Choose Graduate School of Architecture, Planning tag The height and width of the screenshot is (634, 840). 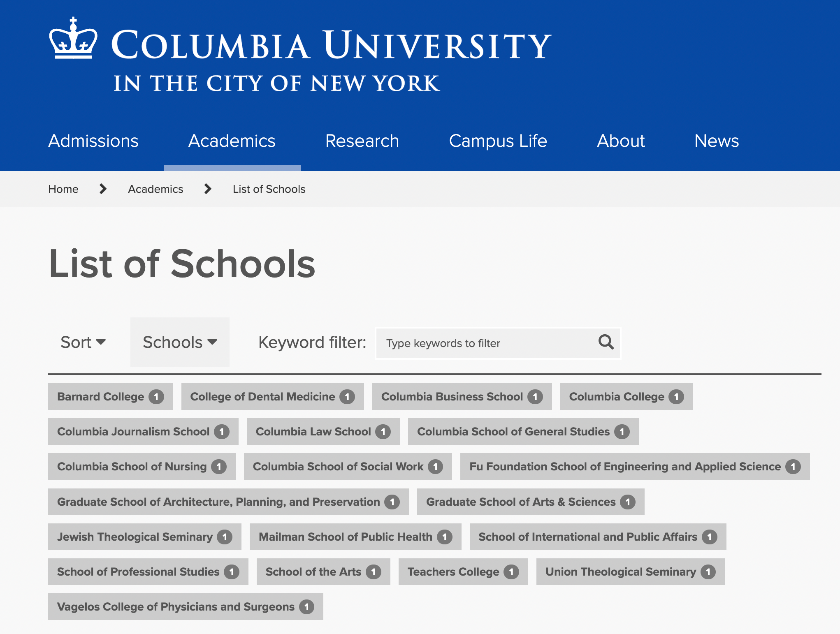click(x=228, y=502)
